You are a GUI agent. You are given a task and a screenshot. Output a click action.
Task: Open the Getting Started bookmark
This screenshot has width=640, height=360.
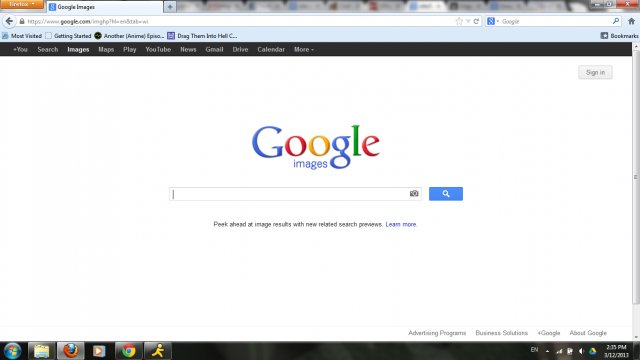68,36
